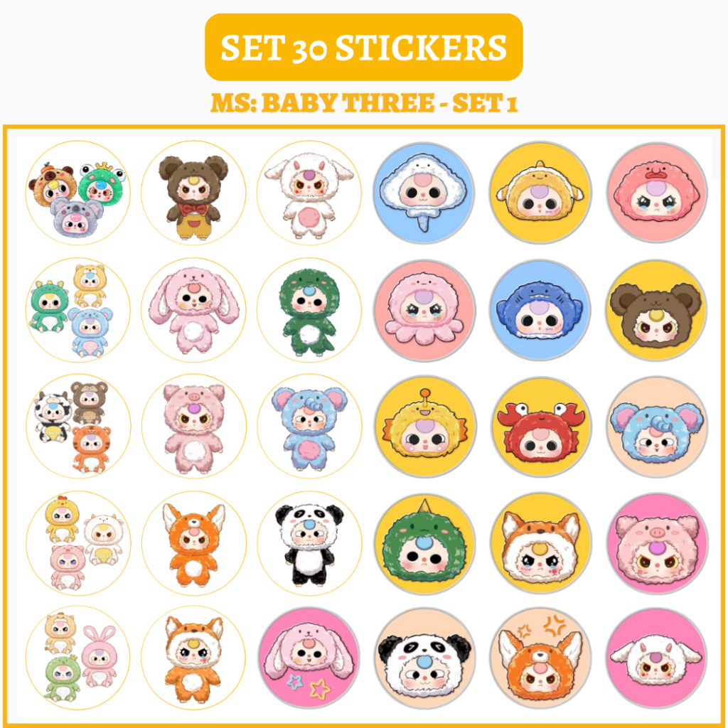
Task: Click the MS: BABY THREE - SET 1 text
Action: pyautogui.click(x=364, y=102)
